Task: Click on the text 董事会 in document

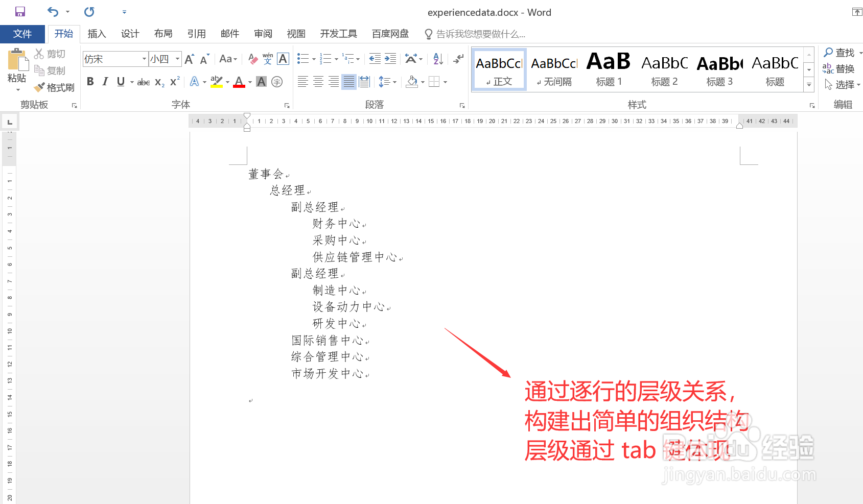Action: tap(266, 174)
